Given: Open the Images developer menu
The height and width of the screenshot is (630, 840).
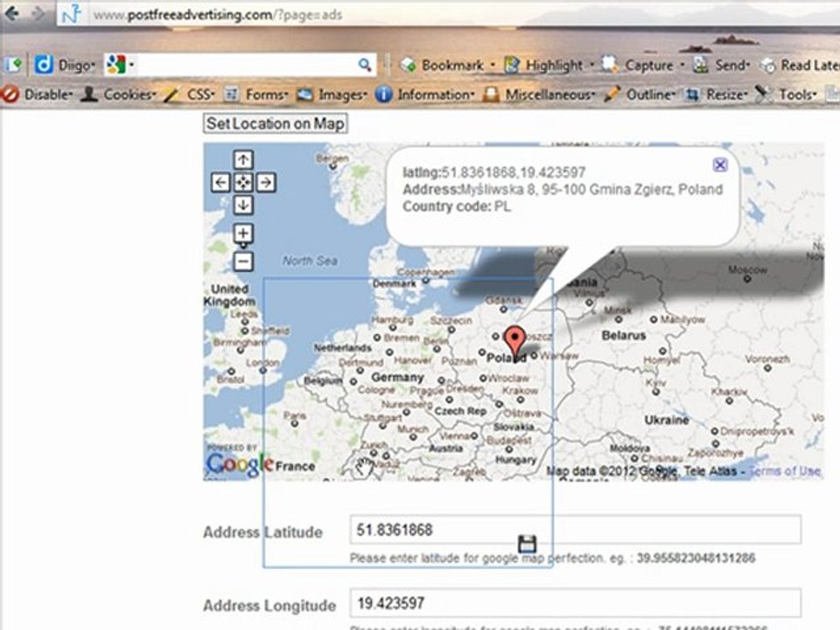Looking at the screenshot, I should pos(332,94).
